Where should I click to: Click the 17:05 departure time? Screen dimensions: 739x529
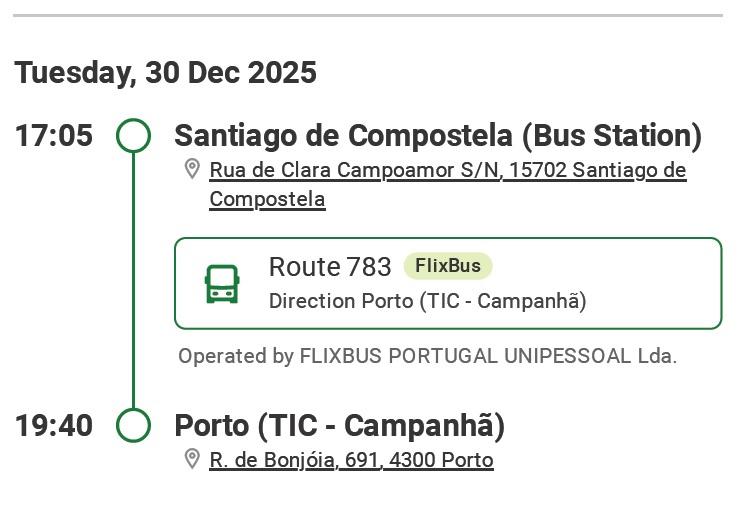(x=54, y=136)
